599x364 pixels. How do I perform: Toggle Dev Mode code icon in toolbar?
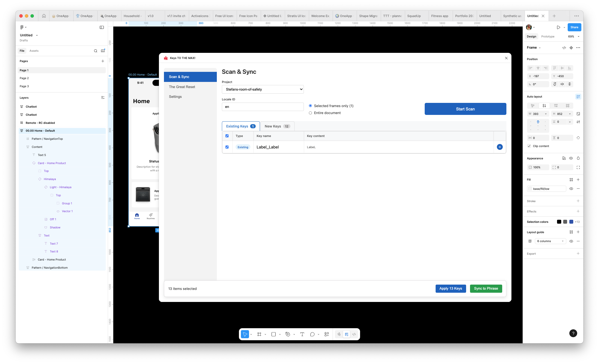click(354, 334)
